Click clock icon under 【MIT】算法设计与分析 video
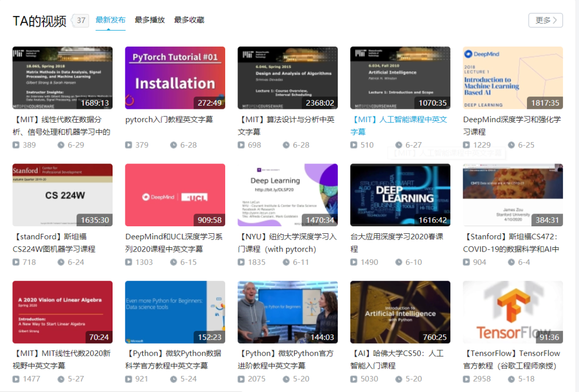Screen dimensions: 579x392 (286, 145)
